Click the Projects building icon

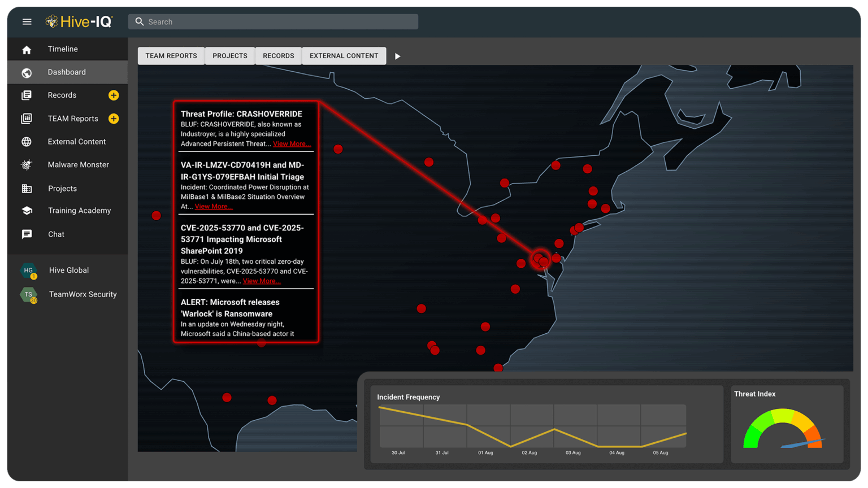27,189
